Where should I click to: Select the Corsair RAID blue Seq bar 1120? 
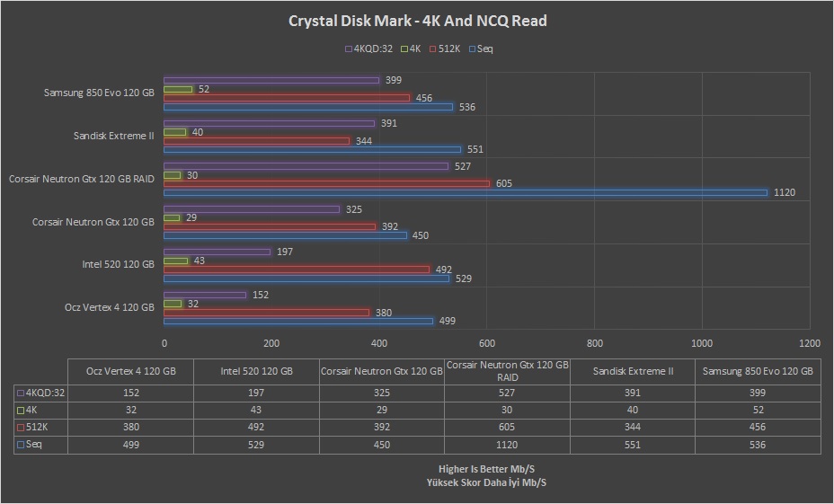tap(466, 192)
